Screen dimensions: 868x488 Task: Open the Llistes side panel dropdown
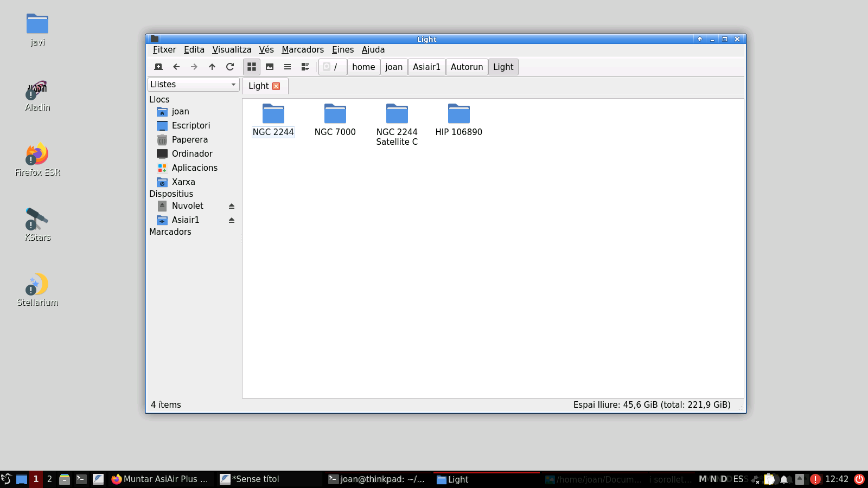pyautogui.click(x=193, y=84)
